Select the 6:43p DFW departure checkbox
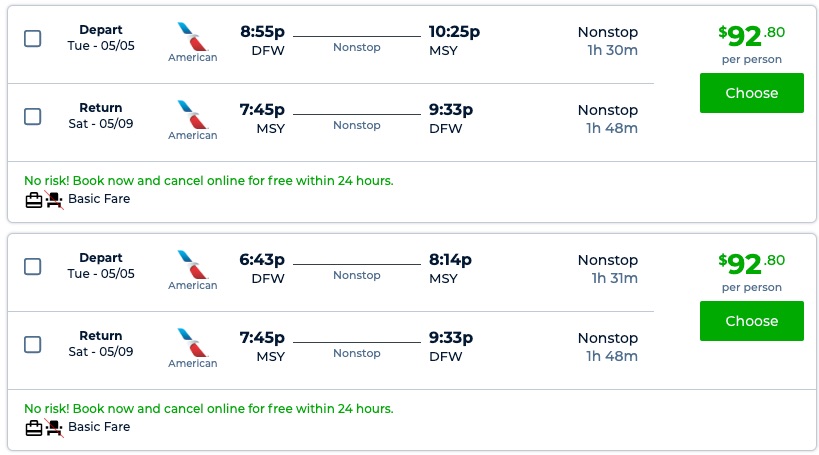The width and height of the screenshot is (819, 455). click(32, 267)
